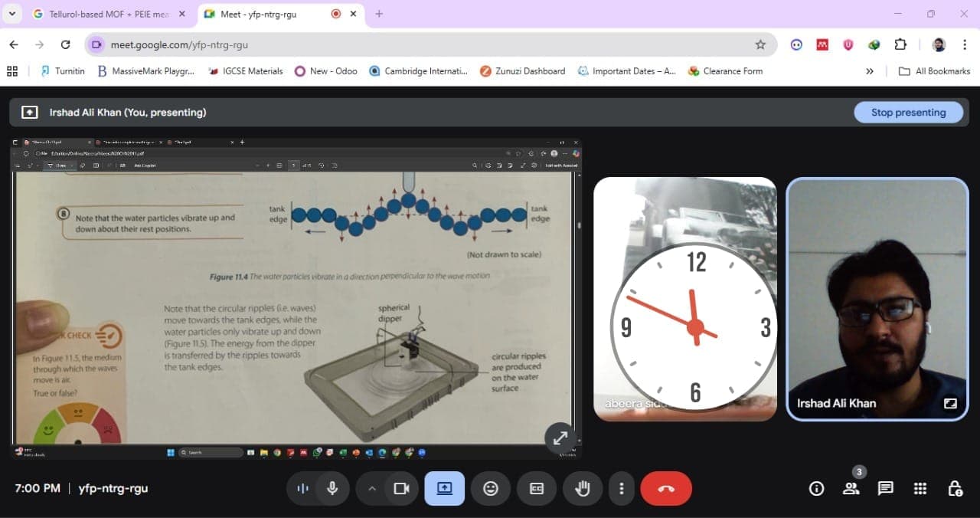980x518 pixels.
Task: Mute the microphone
Action: (x=332, y=488)
